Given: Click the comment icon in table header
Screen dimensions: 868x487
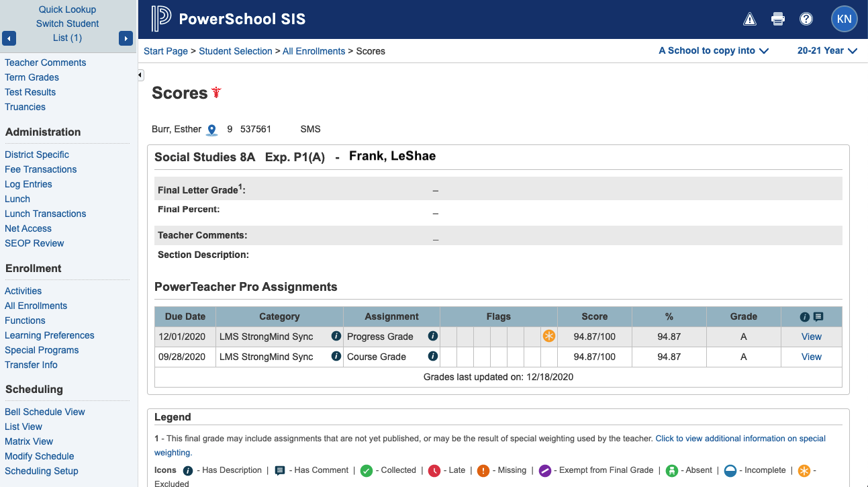Looking at the screenshot, I should [x=818, y=316].
